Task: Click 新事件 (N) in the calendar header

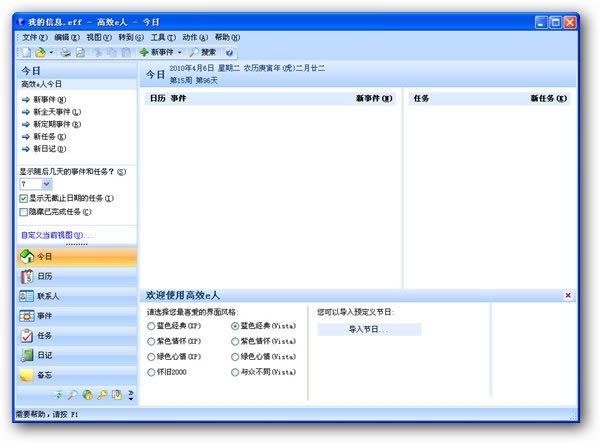Action: click(x=374, y=98)
